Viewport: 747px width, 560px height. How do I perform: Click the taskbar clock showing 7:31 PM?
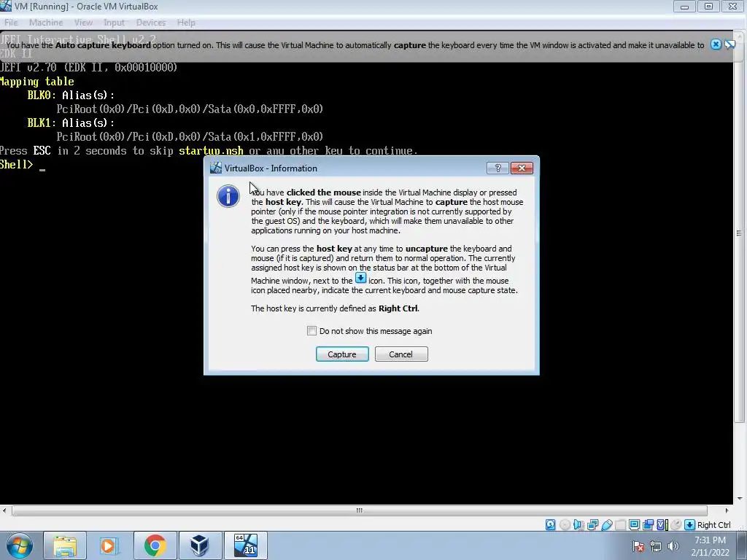pos(710,546)
